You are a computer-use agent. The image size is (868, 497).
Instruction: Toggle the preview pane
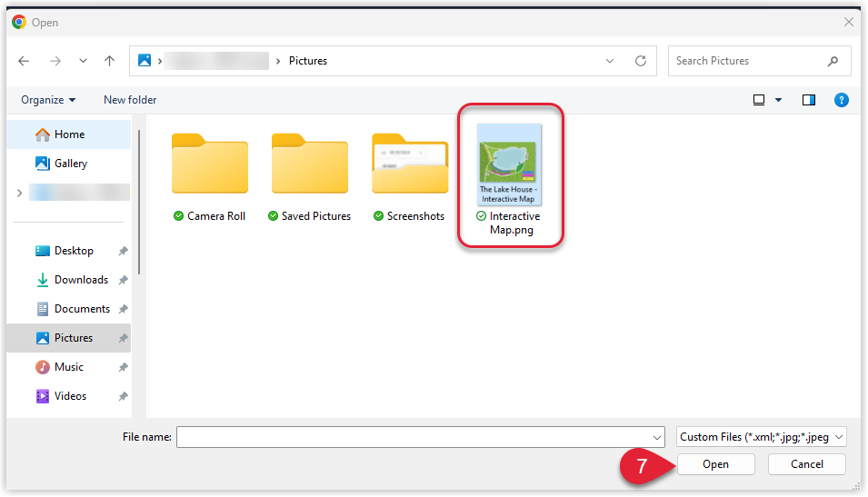click(809, 100)
